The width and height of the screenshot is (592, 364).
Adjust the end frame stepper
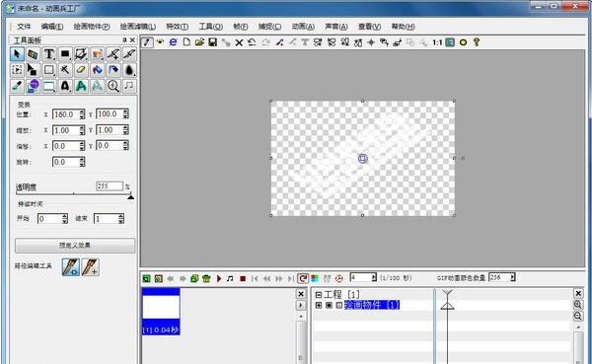pyautogui.click(x=120, y=219)
